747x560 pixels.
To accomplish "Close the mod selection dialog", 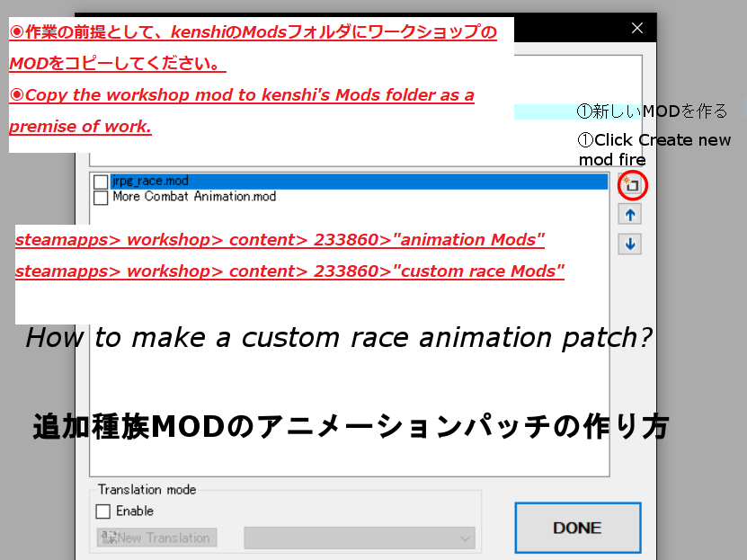I will (x=637, y=28).
